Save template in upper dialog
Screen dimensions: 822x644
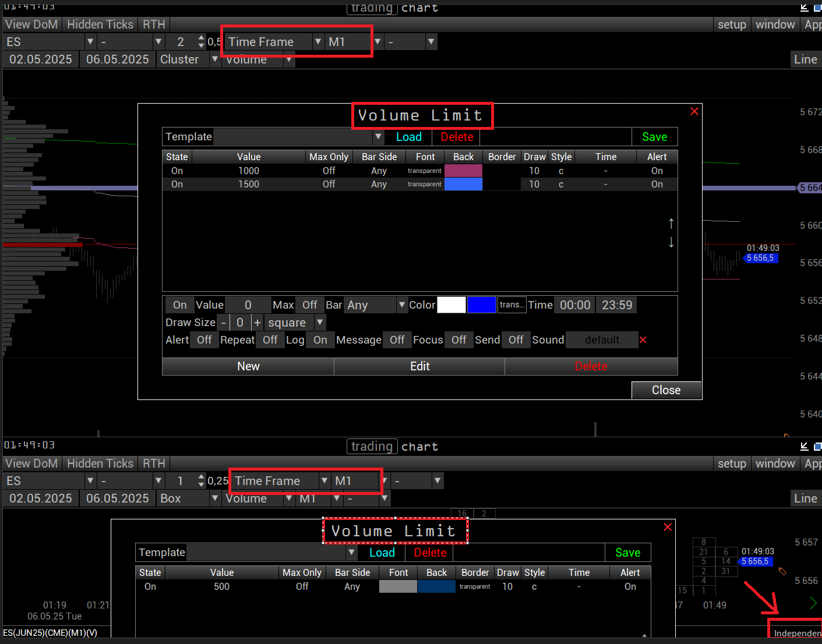[654, 137]
